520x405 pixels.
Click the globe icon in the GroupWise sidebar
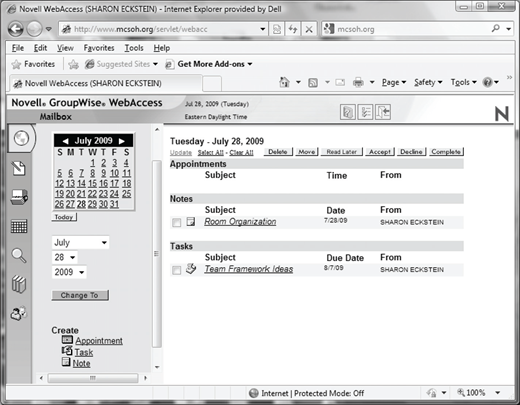(21, 138)
